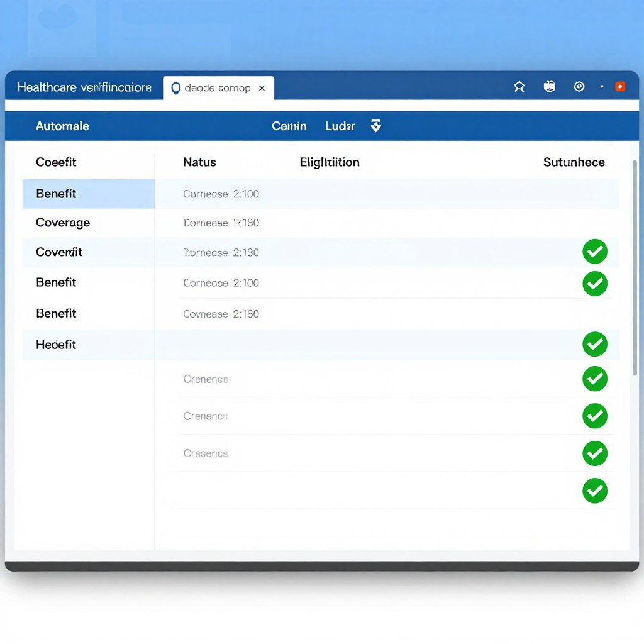Image resolution: width=644 pixels, height=644 pixels.
Task: Select the Benefit row beside Covnease 2:180
Action: tap(88, 313)
